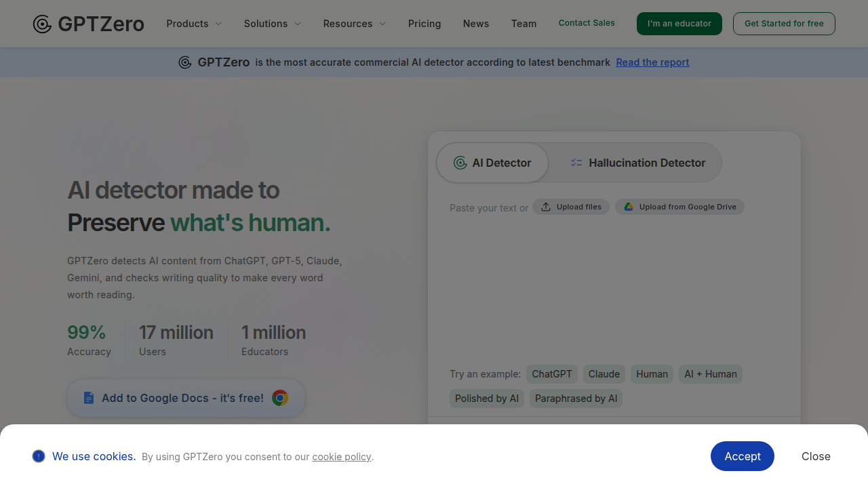This screenshot has height=488, width=868.
Task: Click the Google Docs document icon
Action: pos(89,398)
